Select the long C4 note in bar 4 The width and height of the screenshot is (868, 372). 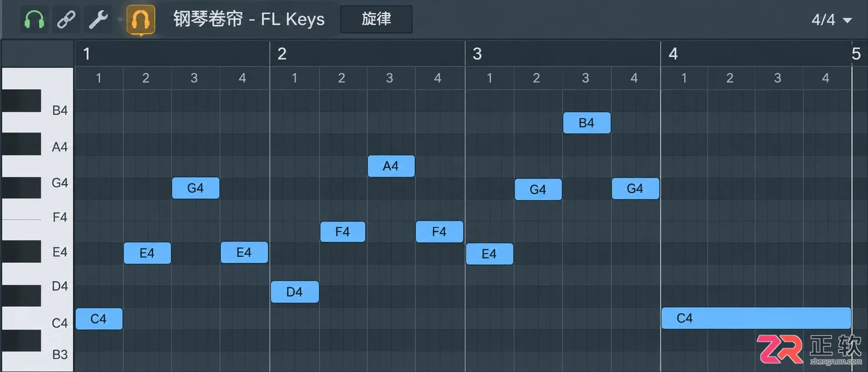click(756, 318)
